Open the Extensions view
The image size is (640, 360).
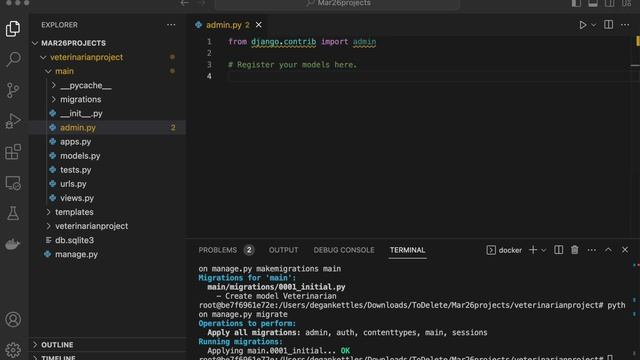[13, 152]
